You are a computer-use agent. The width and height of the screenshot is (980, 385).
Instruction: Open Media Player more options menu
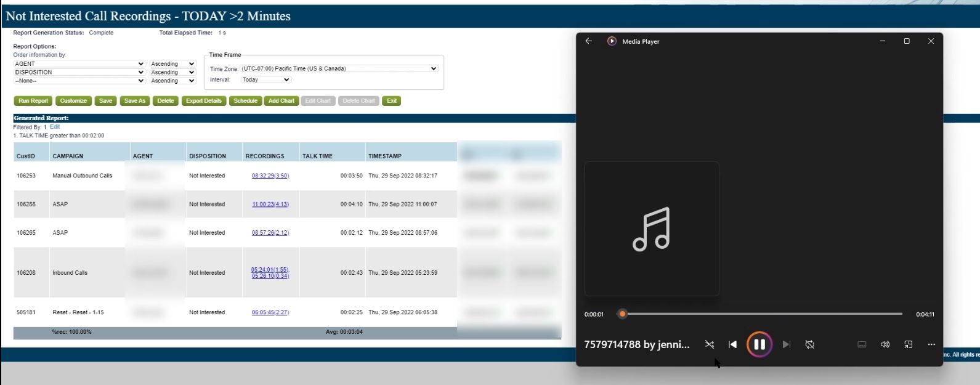pyautogui.click(x=931, y=344)
